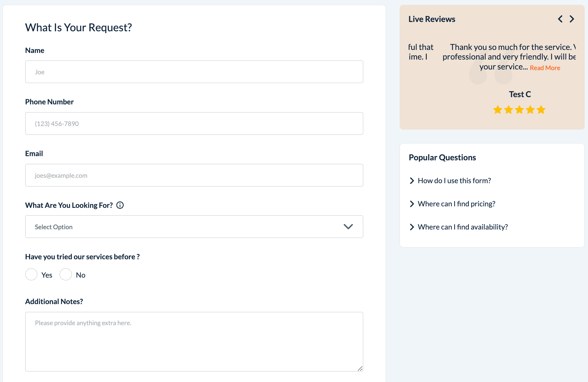Image resolution: width=588 pixels, height=382 pixels.
Task: Click the next review arrow icon
Action: (x=572, y=19)
